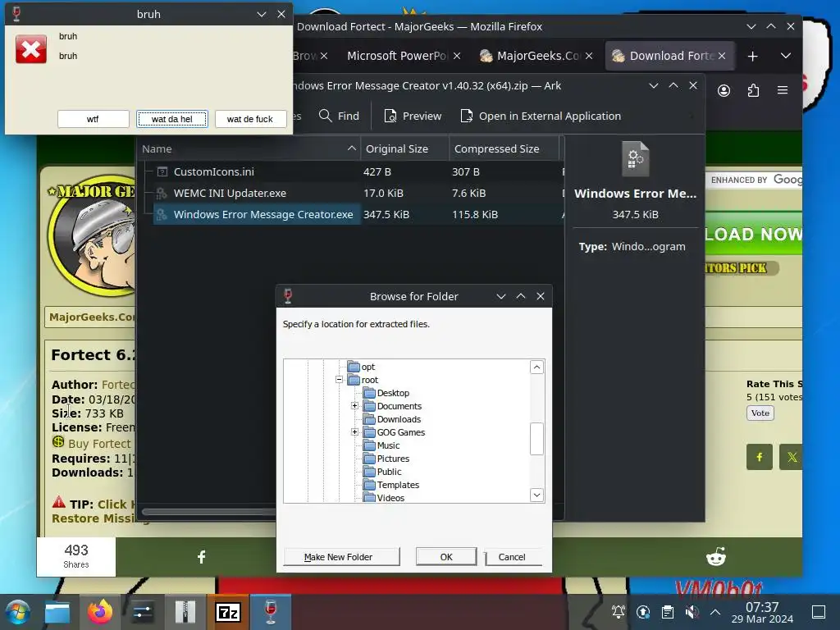840x630 pixels.
Task: Click OK in Browse for Folder dialog
Action: click(x=446, y=557)
